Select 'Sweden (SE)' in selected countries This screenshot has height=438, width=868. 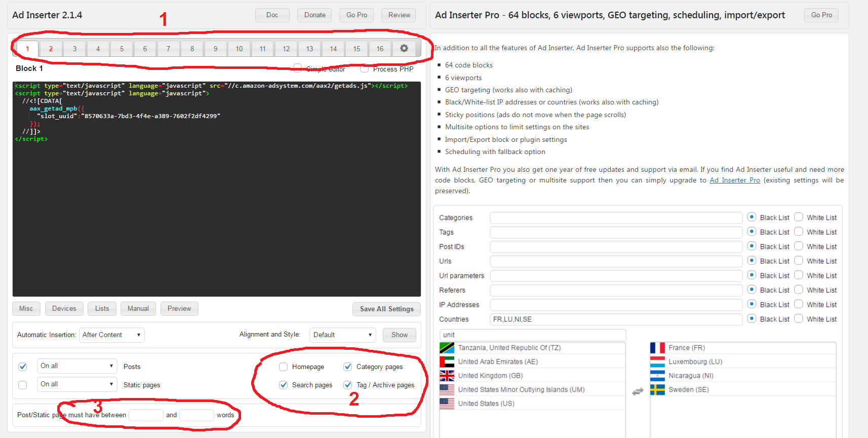point(743,389)
